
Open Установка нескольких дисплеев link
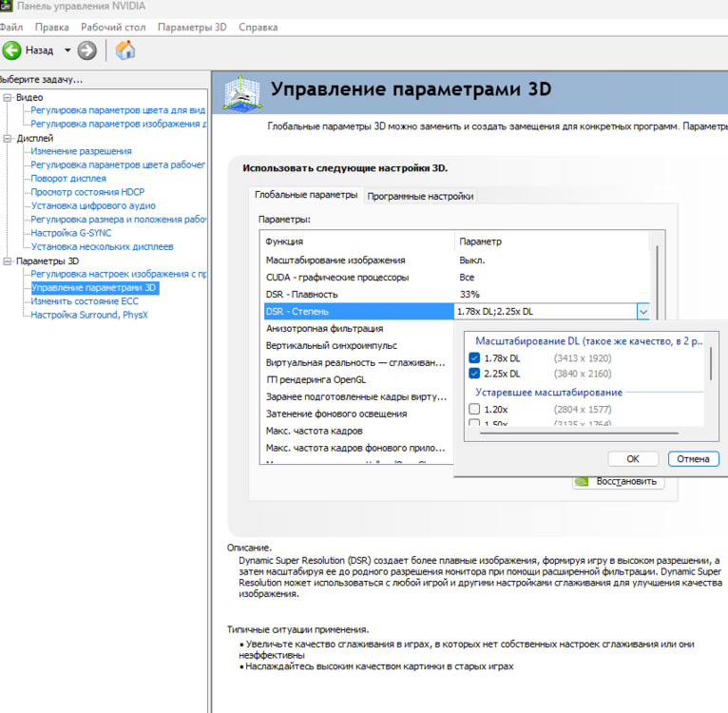click(102, 246)
